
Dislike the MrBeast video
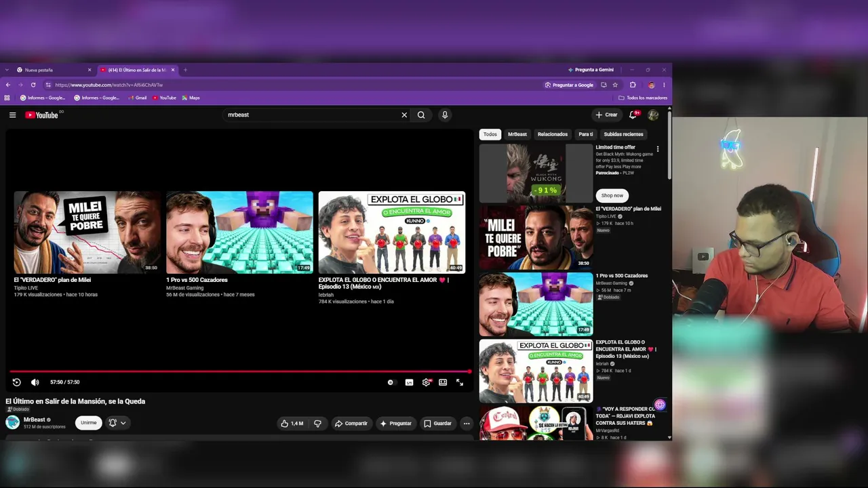pyautogui.click(x=317, y=424)
